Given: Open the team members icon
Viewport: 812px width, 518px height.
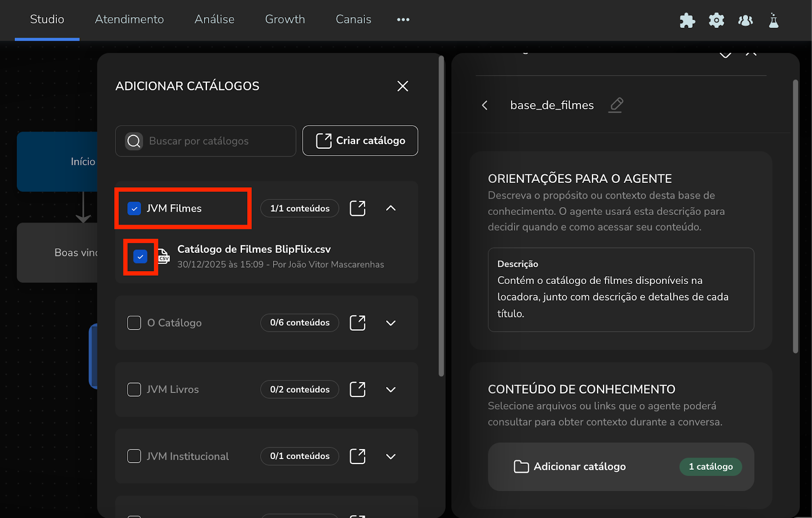Looking at the screenshot, I should tap(745, 20).
